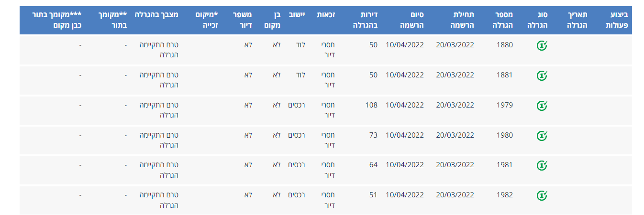Click the יישוב column header
The height and width of the screenshot is (215, 644).
point(296,15)
